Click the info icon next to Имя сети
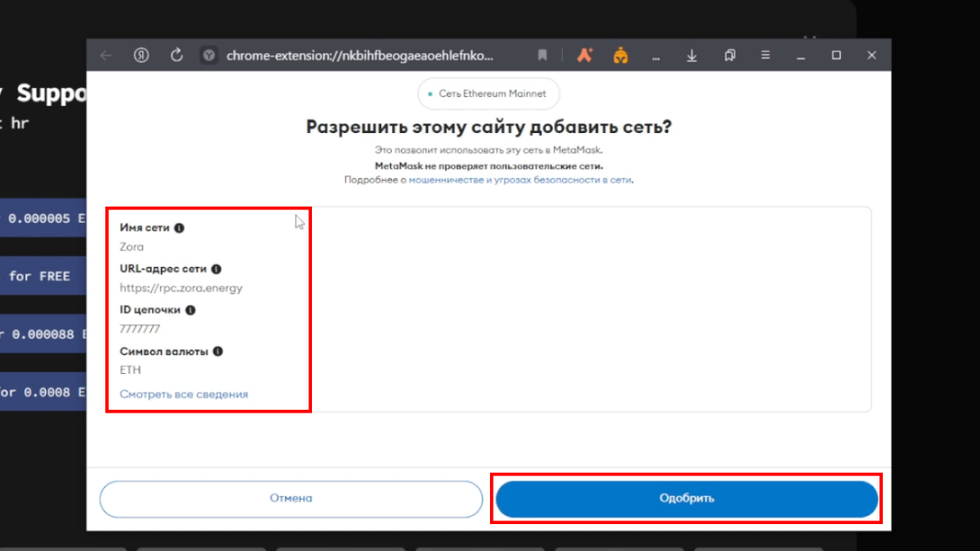Viewport: 980px width, 551px height. [x=180, y=228]
